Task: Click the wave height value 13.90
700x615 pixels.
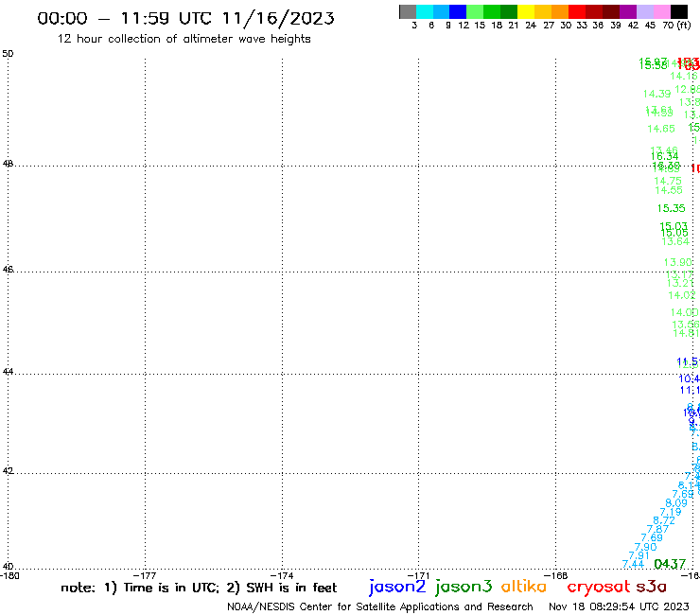Action: click(678, 262)
